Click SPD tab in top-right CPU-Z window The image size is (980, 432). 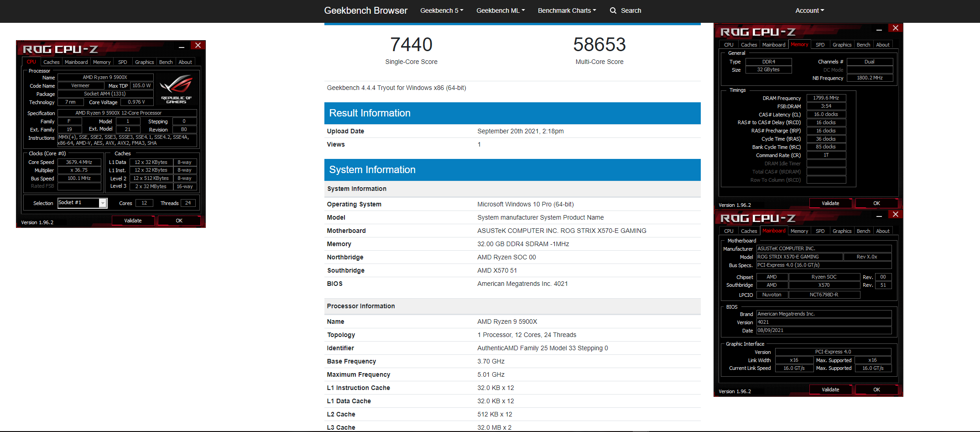coord(820,45)
